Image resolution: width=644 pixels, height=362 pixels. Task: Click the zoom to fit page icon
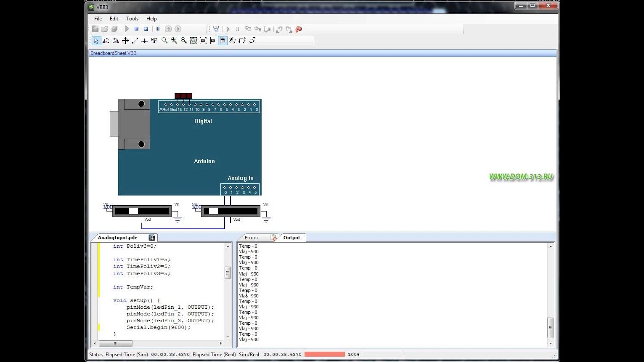click(x=193, y=41)
